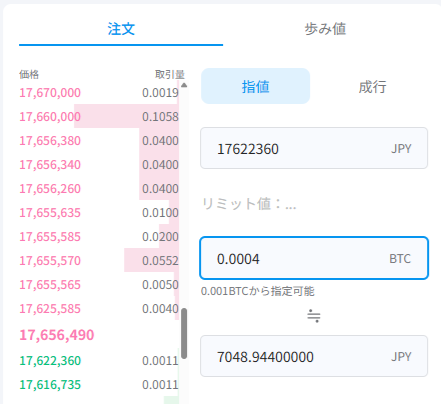Click the order book scrollbar thumb
The height and width of the screenshot is (404, 441).
tap(184, 333)
